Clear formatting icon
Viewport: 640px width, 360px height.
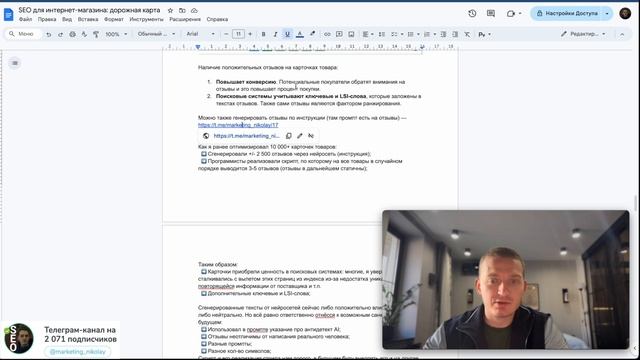click(x=467, y=34)
